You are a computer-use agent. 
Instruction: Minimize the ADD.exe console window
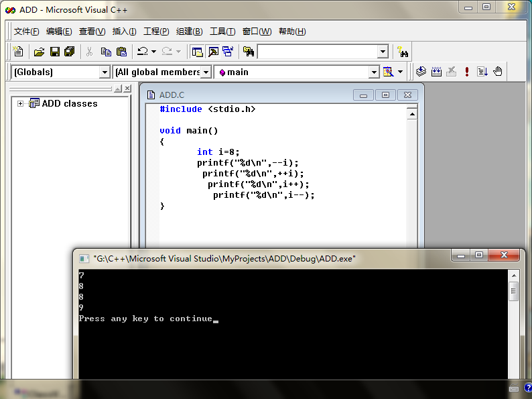coord(461,255)
